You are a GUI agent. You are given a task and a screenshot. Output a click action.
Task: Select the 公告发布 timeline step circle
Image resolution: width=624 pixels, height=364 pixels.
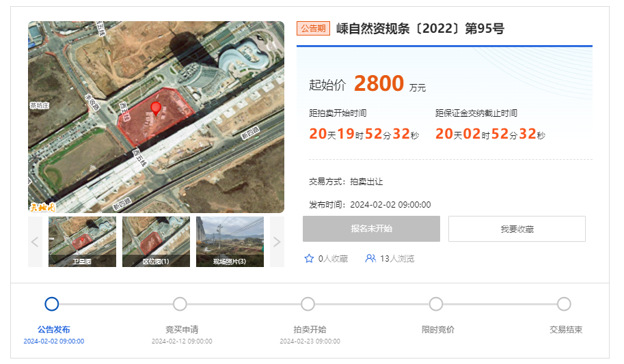pos(52,304)
